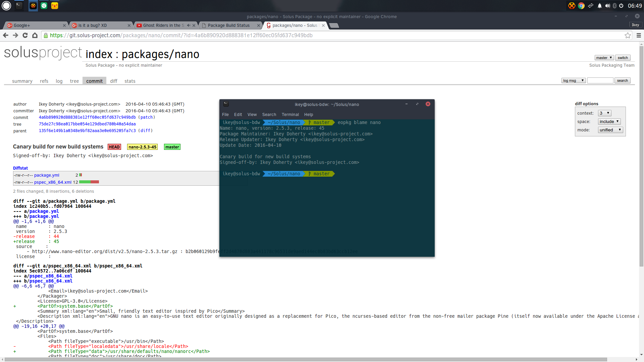Open package.yml in the diffstat table
This screenshot has width=644, height=362.
(47, 175)
